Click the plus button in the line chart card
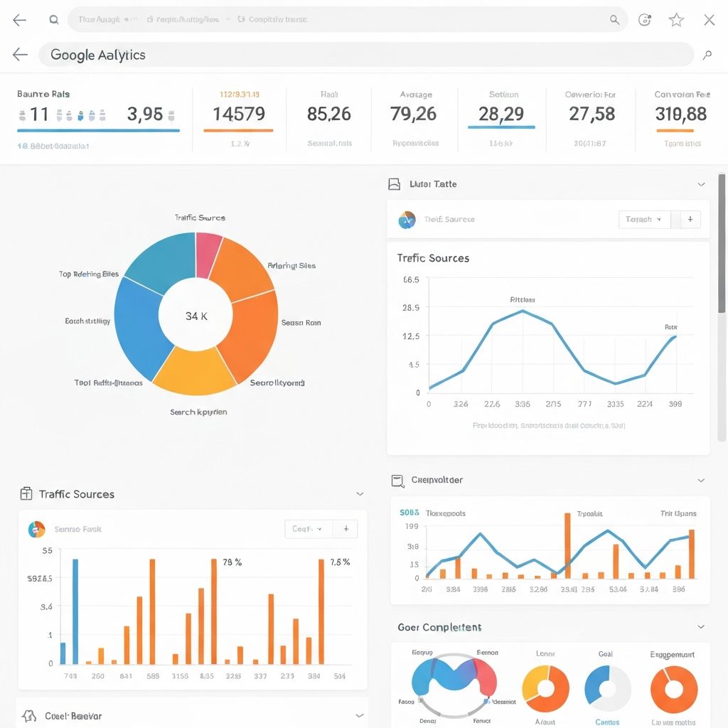The image size is (728, 728). (x=690, y=220)
